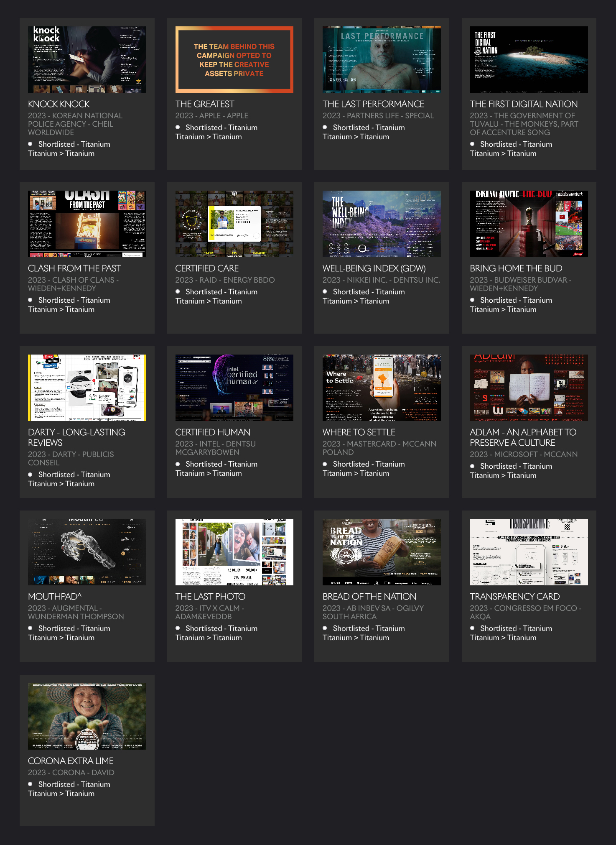616x845 pixels.
Task: Select Mastercard McCann Poland credit text
Action: click(x=379, y=448)
